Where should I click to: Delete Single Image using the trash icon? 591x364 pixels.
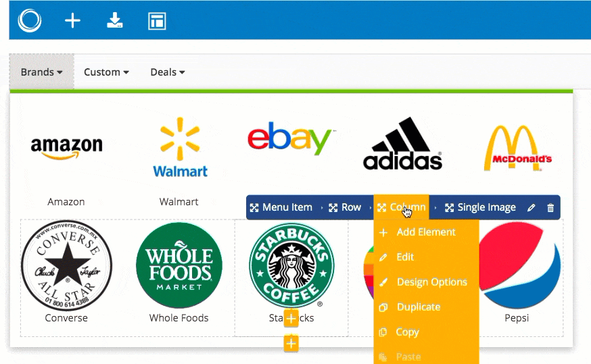click(550, 207)
